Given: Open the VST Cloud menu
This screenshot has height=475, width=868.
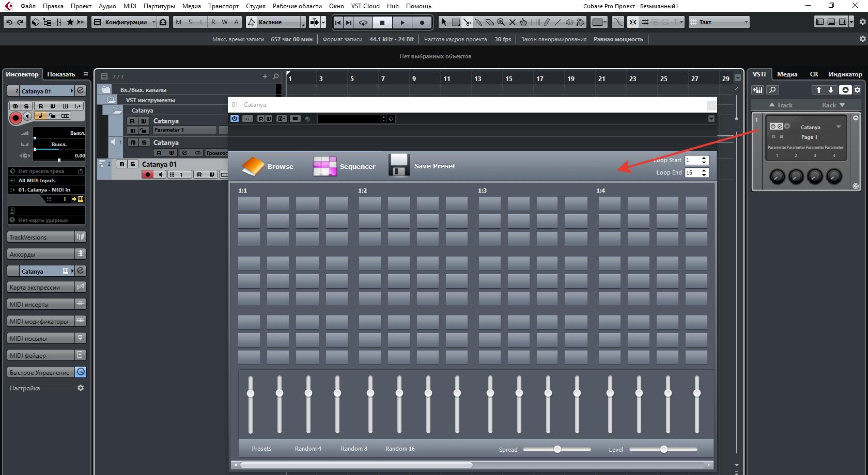Looking at the screenshot, I should click(x=365, y=6).
